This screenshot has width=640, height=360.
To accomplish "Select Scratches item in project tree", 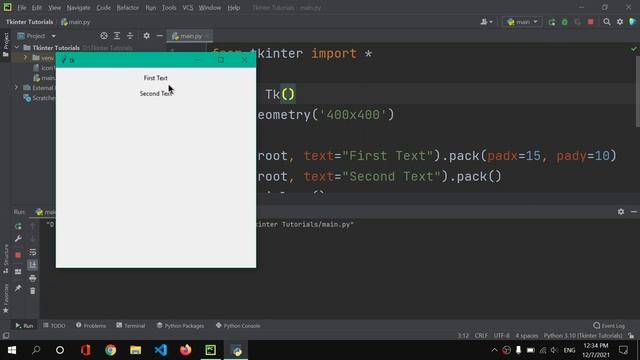I will click(39, 98).
